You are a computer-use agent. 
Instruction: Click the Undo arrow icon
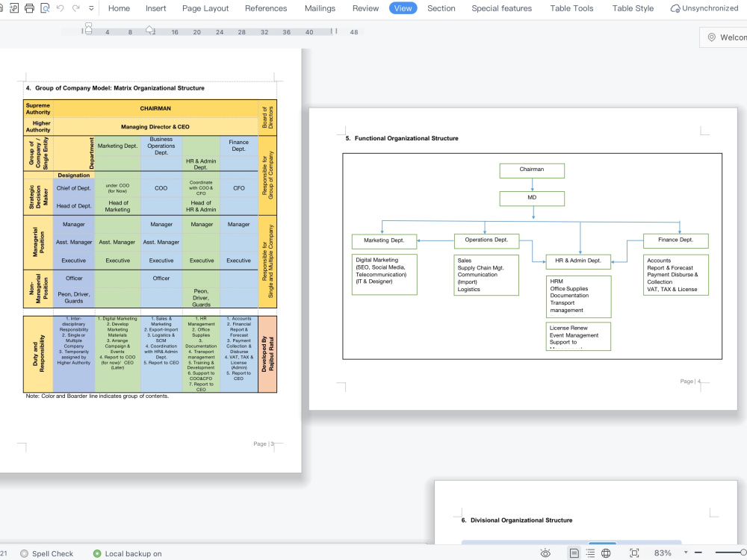[60, 8]
